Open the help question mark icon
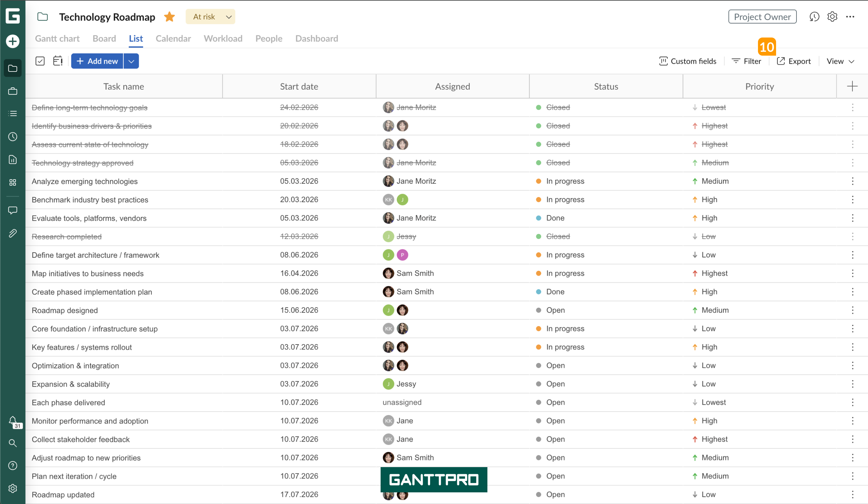The height and width of the screenshot is (504, 868). (x=13, y=466)
